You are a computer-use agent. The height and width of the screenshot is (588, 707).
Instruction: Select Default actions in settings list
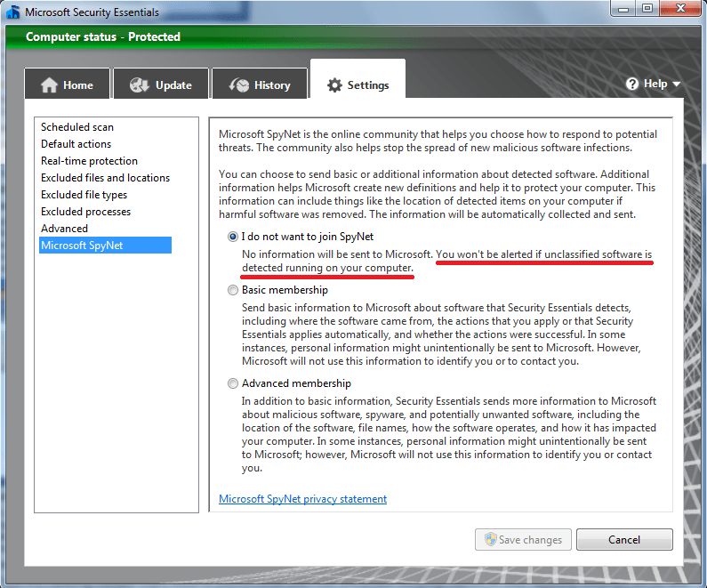[x=76, y=144]
